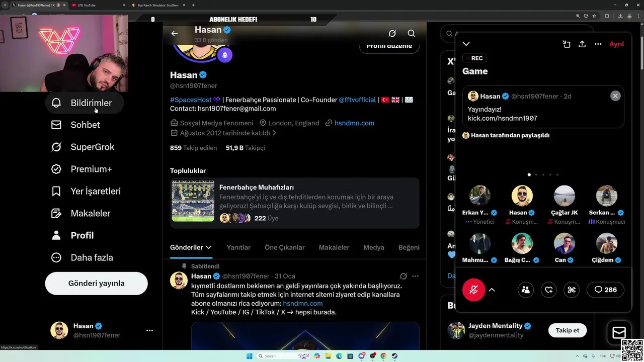View the 859 Takip edilen list
The image size is (644, 362).
pyautogui.click(x=193, y=148)
